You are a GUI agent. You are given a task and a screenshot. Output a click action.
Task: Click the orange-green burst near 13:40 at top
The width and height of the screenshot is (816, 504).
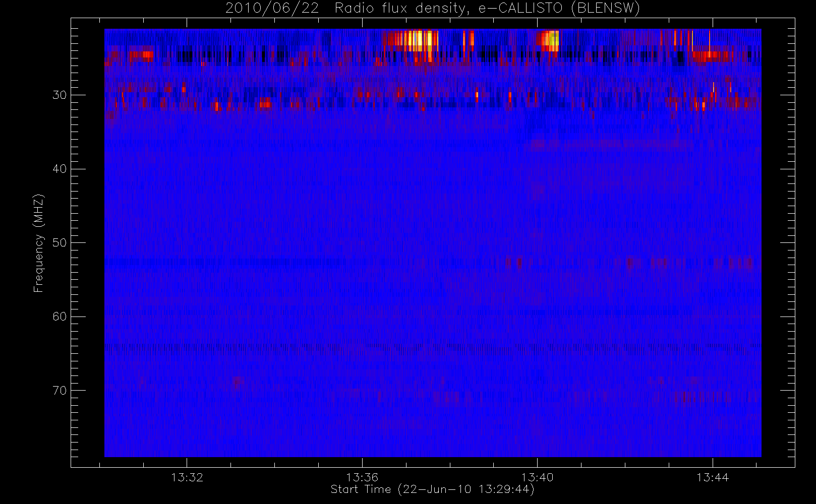(x=550, y=40)
